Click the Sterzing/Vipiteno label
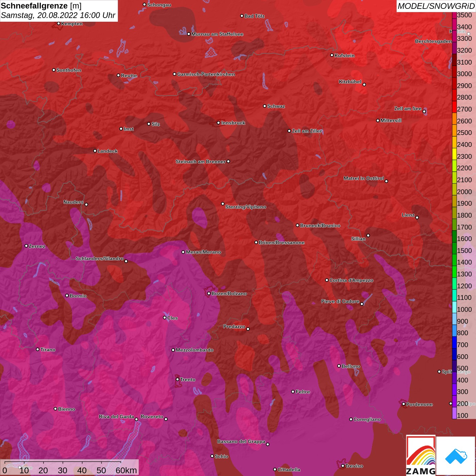This screenshot has width=476, height=476. pos(246,207)
